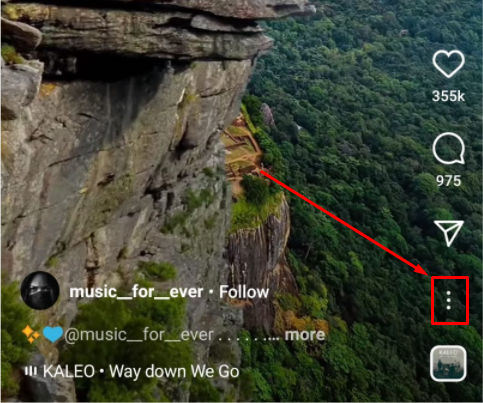Screen dimensions: 483x403
Task: View the music__for__ever profile avatar
Action: click(x=40, y=291)
